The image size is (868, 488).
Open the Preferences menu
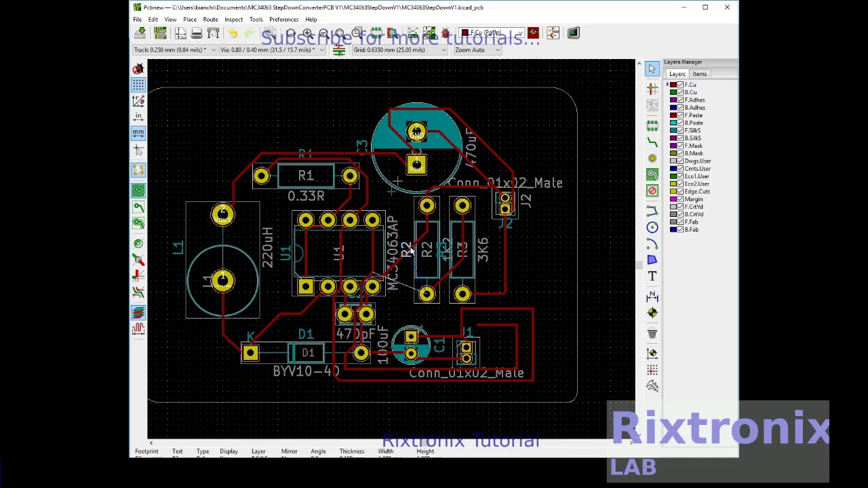click(x=283, y=20)
